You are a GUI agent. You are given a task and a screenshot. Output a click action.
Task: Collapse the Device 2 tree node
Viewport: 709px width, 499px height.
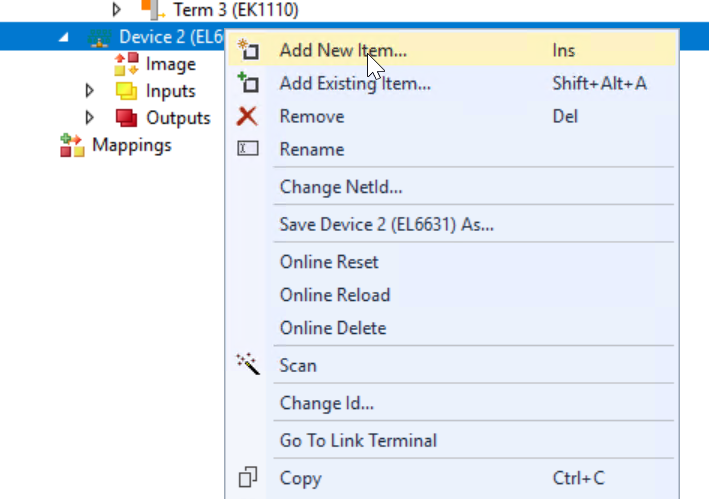(x=63, y=37)
